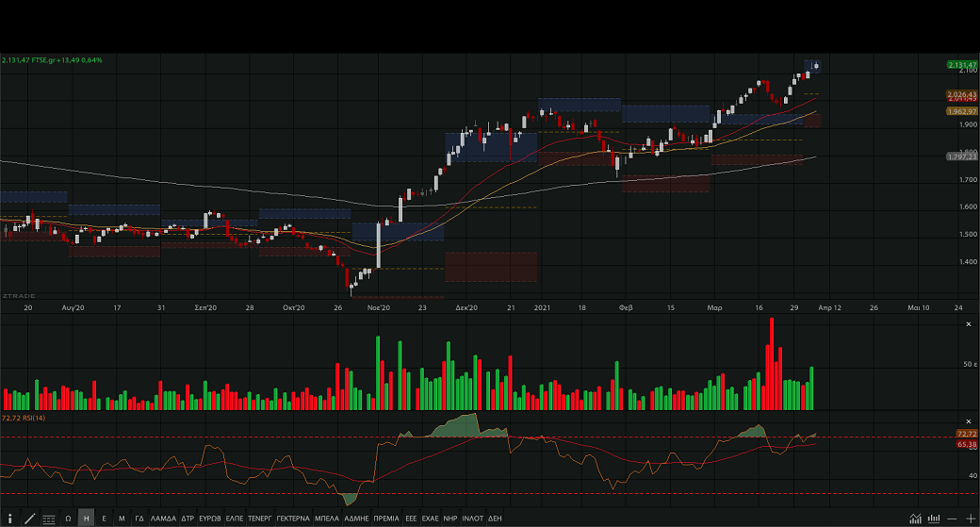Click the Δεκ'20 date axis label
This screenshot has height=527, width=980.
(466, 307)
